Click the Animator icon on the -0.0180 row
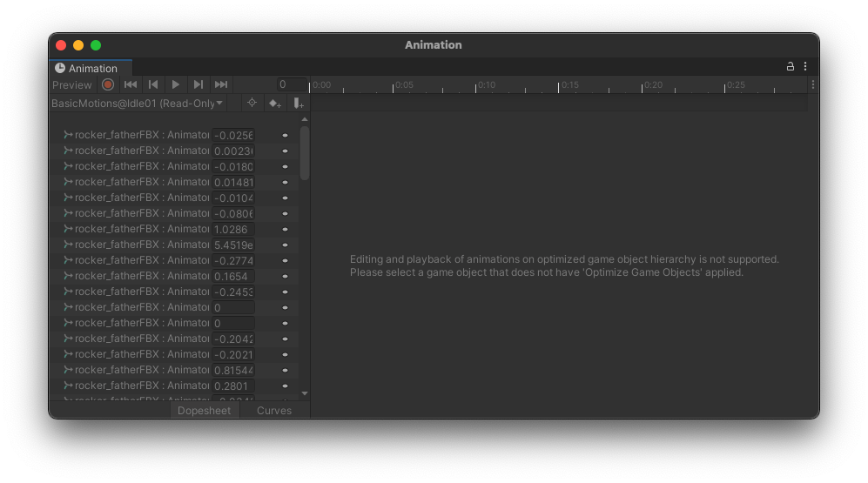The image size is (868, 483). tap(68, 166)
